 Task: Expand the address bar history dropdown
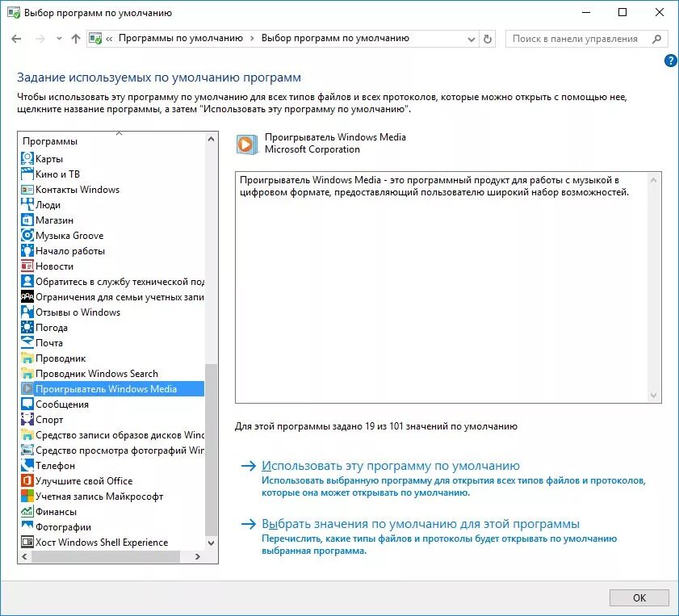pos(472,40)
